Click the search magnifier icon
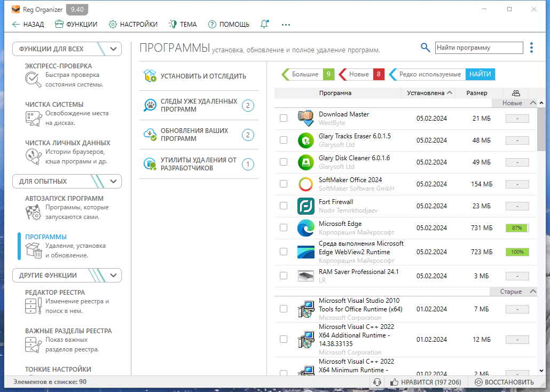 425,48
